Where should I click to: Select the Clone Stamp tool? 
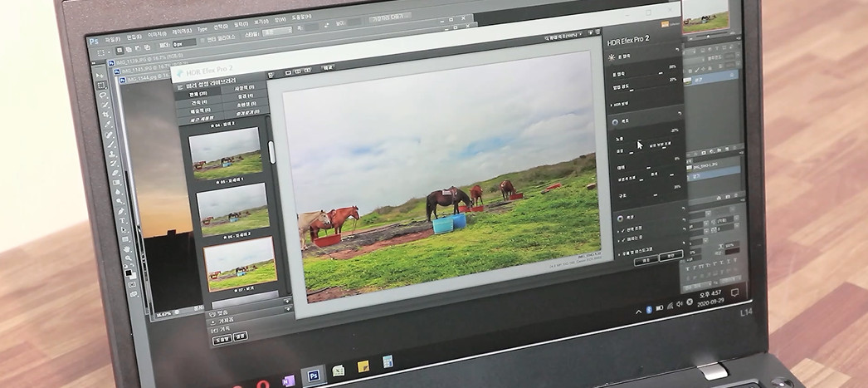coord(112,154)
